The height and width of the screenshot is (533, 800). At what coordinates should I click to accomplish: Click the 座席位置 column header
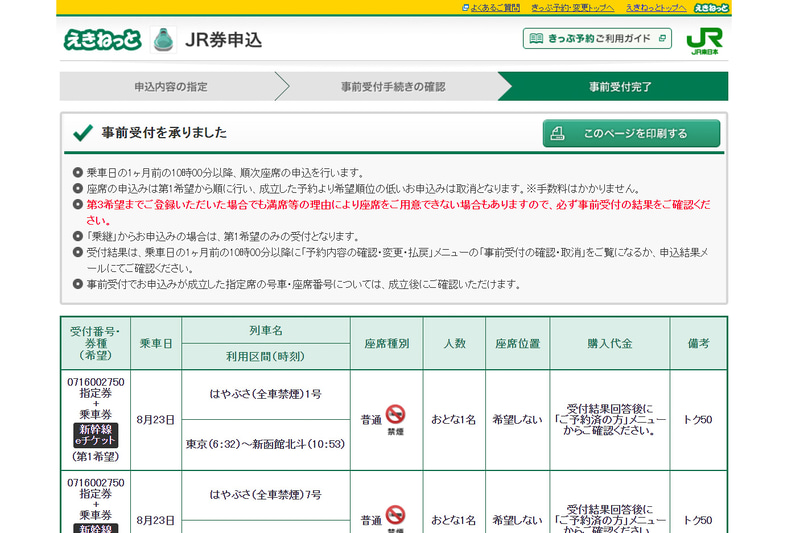[518, 343]
